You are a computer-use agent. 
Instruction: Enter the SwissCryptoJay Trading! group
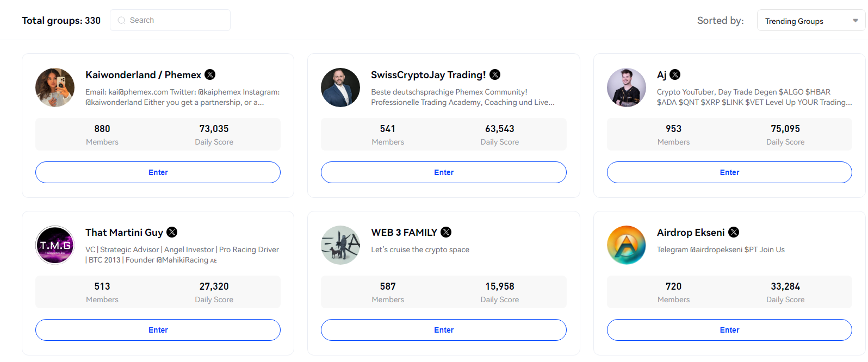444,172
